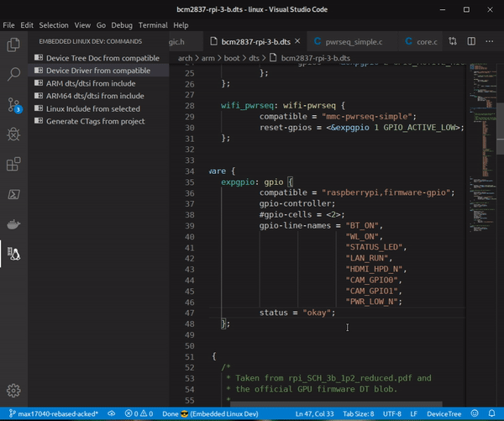The image size is (504, 421).
Task: Change language mode from DeviceTree
Action: (x=444, y=414)
